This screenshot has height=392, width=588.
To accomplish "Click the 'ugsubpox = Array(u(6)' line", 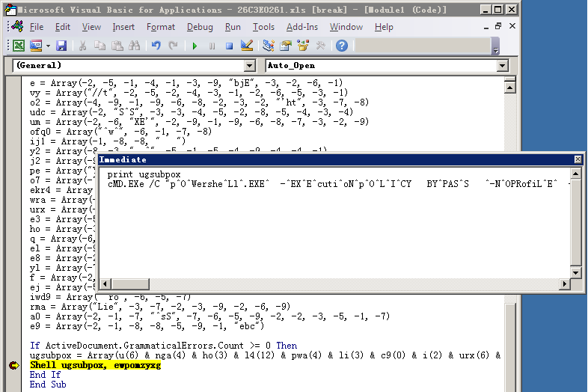I will point(265,355).
